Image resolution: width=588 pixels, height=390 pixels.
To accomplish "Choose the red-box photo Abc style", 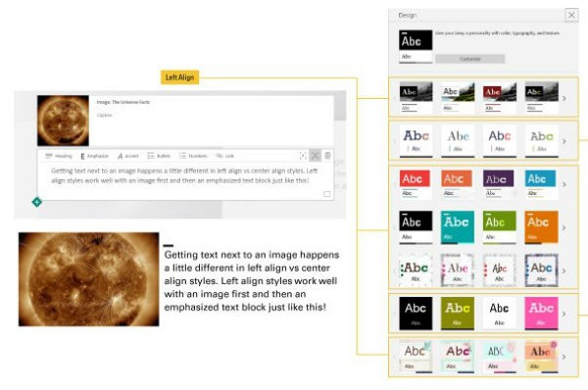I will tap(500, 98).
